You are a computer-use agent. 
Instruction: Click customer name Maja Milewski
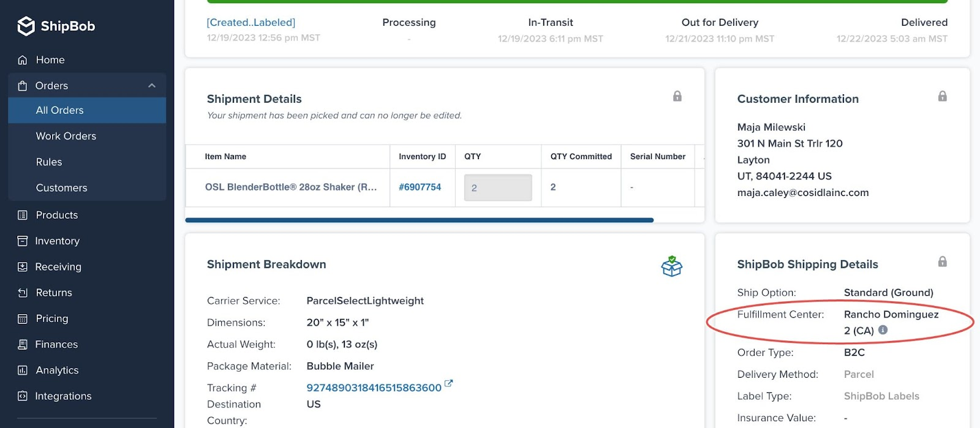tap(771, 127)
